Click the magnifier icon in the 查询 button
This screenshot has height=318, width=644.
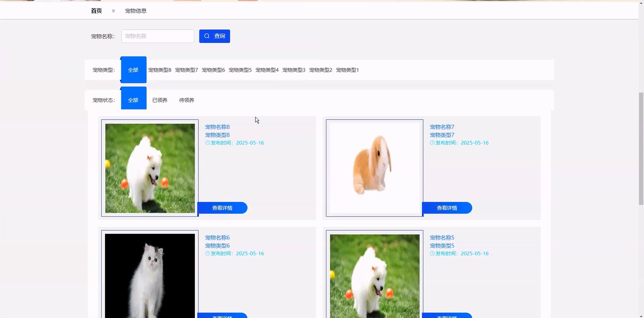click(207, 36)
